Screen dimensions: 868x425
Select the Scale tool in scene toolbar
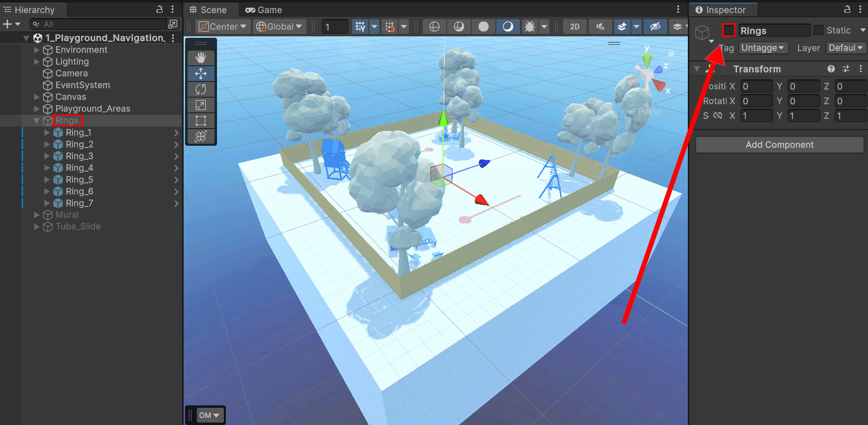[x=201, y=105]
